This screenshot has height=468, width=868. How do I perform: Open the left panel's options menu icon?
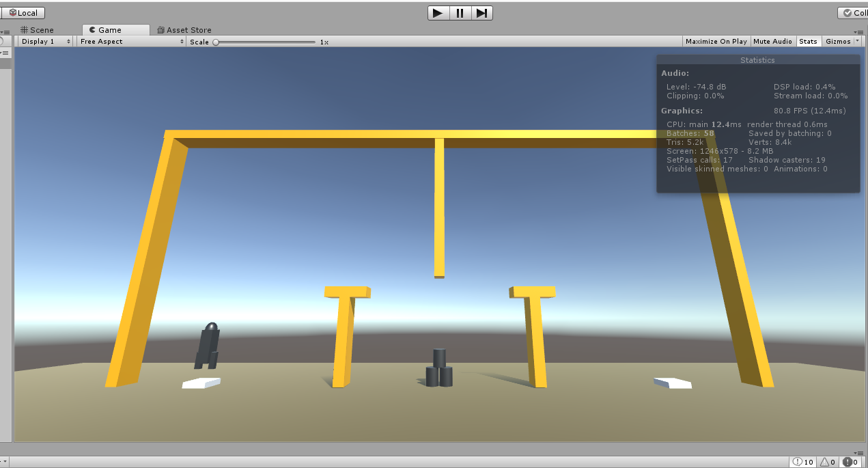pos(5,31)
